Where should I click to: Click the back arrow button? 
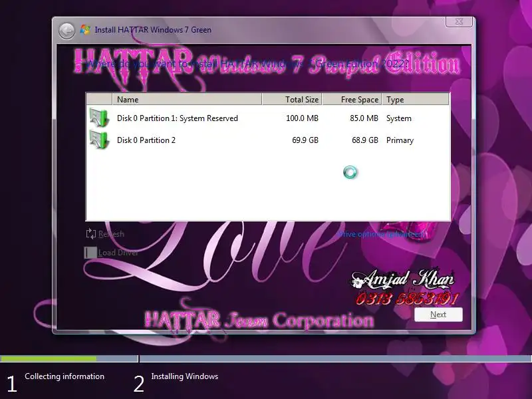pos(66,31)
